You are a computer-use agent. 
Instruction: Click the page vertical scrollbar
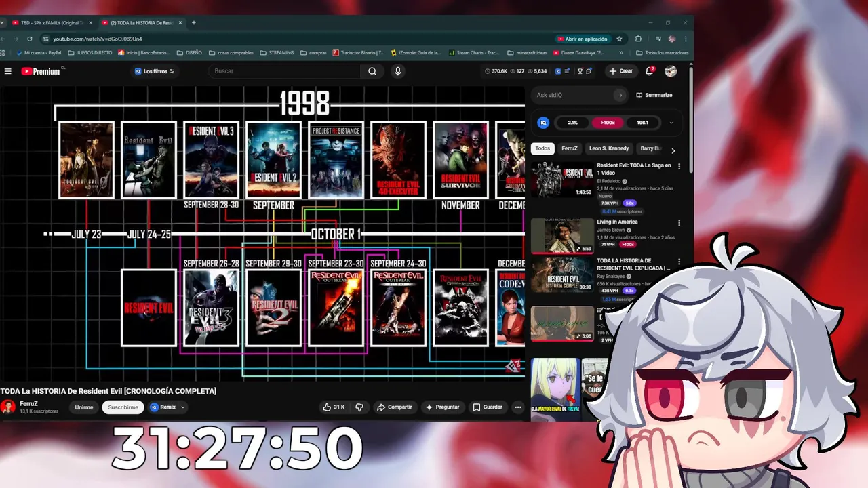coord(690,119)
